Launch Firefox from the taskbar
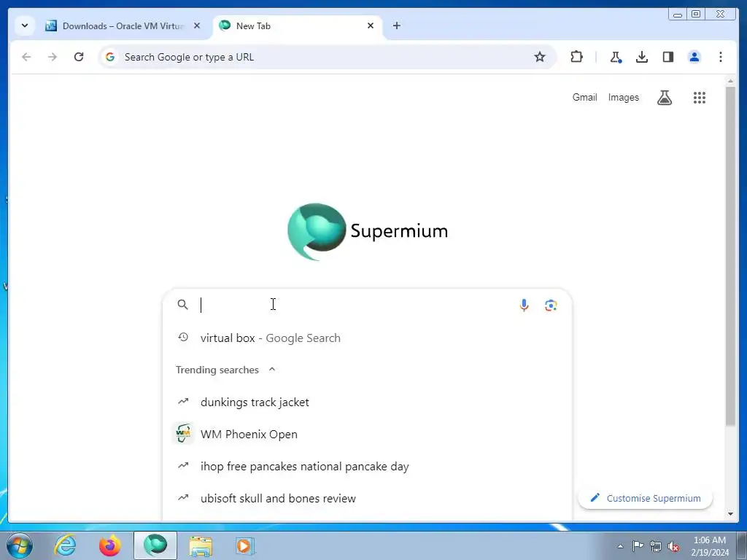 tap(110, 545)
